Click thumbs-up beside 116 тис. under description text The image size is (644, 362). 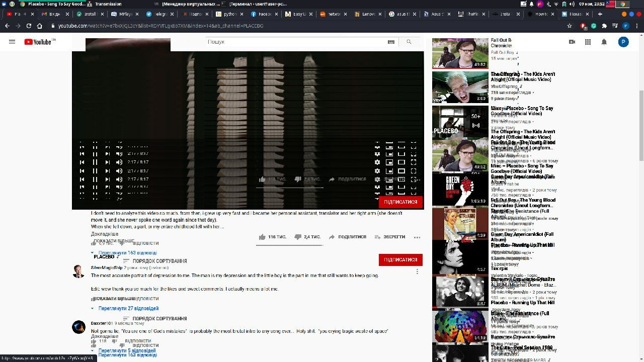[262, 237]
